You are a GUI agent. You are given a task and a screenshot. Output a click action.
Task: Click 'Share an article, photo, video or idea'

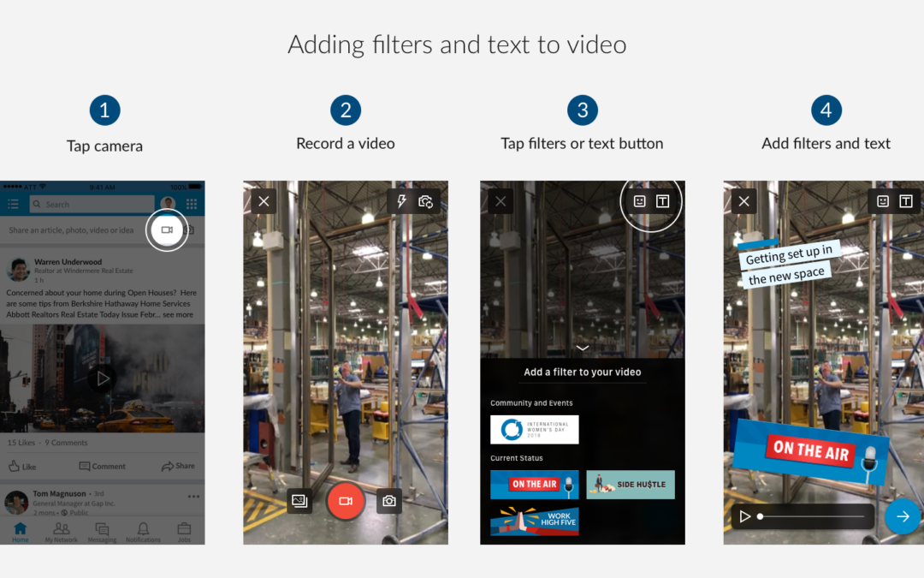tap(71, 230)
